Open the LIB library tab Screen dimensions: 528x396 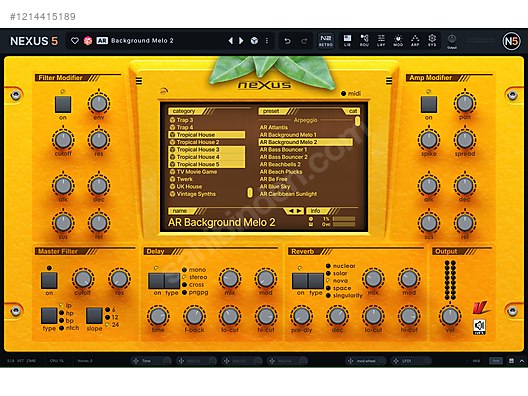(x=347, y=40)
